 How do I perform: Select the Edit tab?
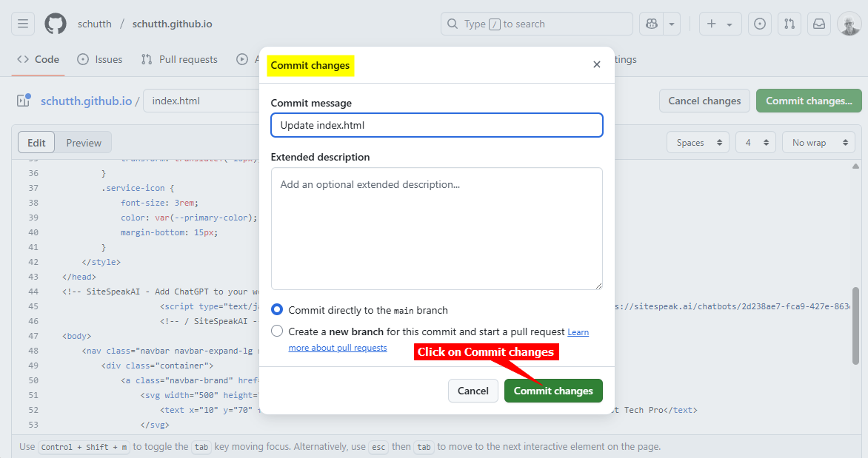pos(36,143)
